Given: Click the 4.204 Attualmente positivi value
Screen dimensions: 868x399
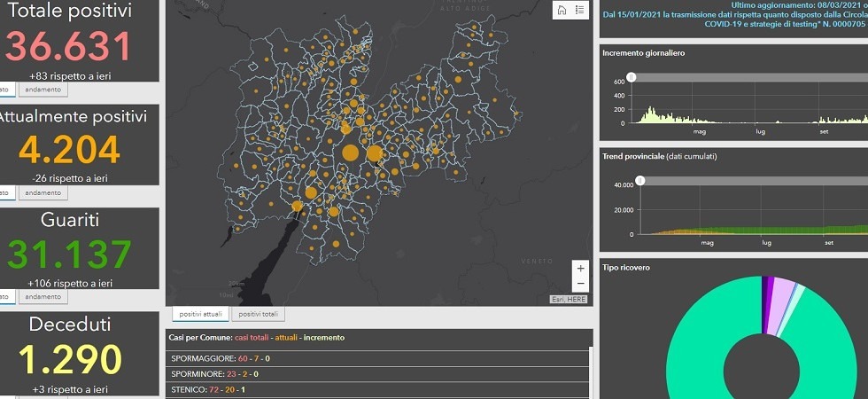Looking at the screenshot, I should click(x=69, y=150).
